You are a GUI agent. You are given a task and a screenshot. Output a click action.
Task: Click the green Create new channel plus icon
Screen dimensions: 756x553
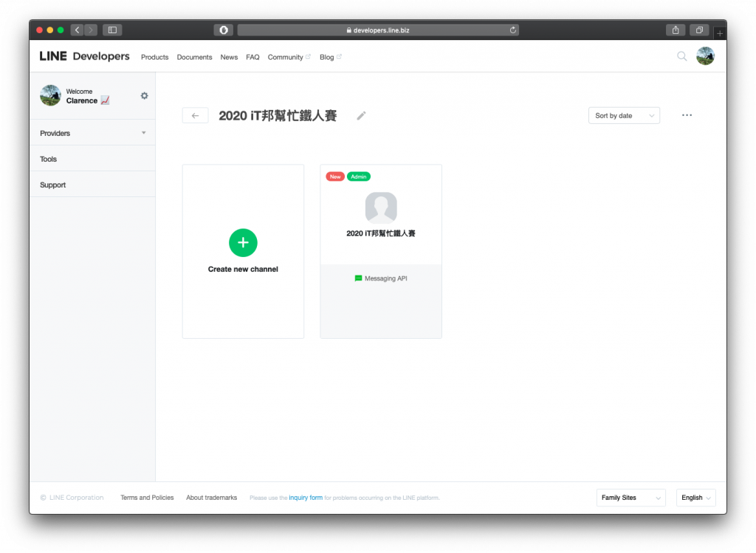click(x=243, y=242)
